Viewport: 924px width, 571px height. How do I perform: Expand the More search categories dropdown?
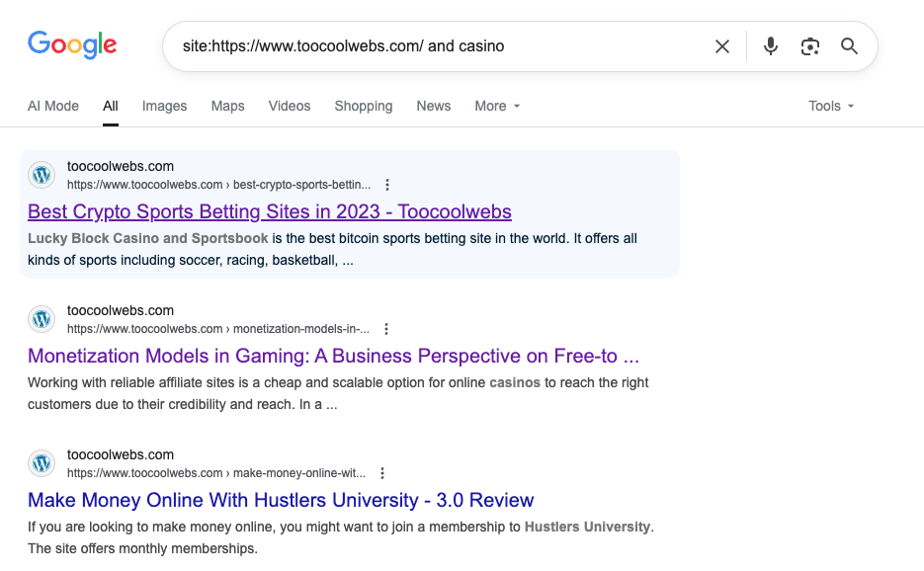497,106
